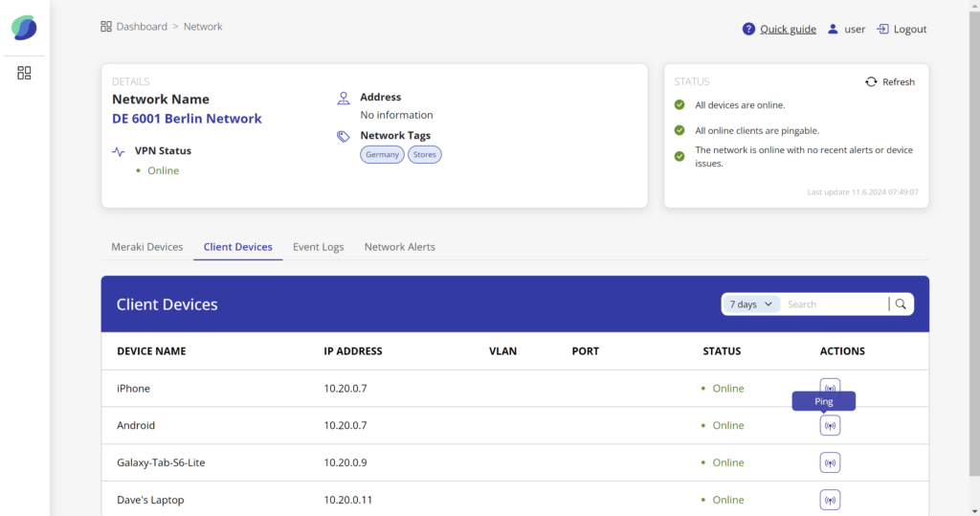
Task: Click the Network breadcrumb text
Action: click(203, 26)
